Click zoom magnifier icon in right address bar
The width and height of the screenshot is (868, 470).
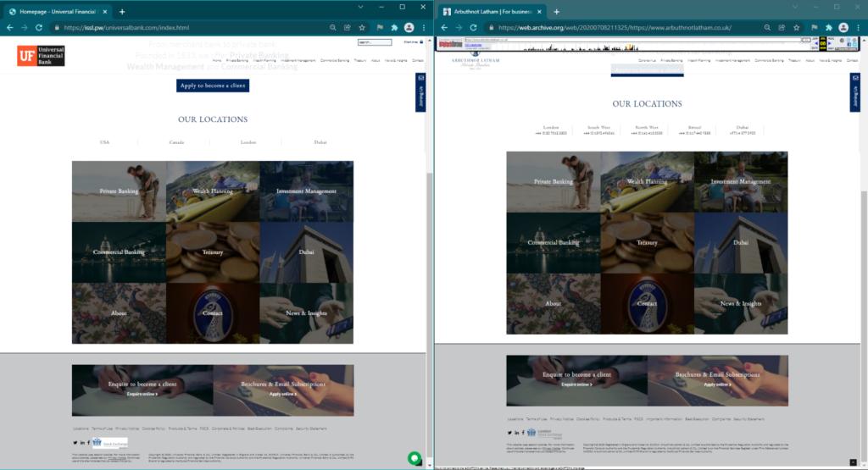pos(768,27)
